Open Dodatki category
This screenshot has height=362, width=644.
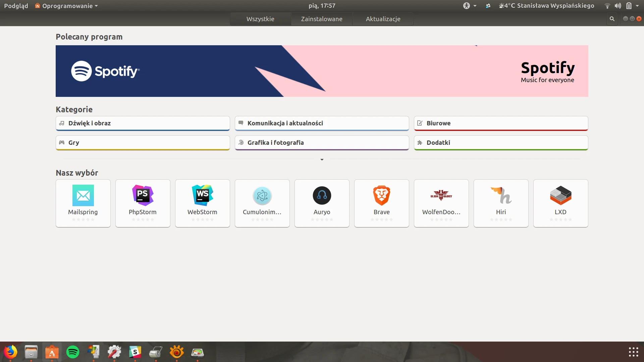pos(501,143)
